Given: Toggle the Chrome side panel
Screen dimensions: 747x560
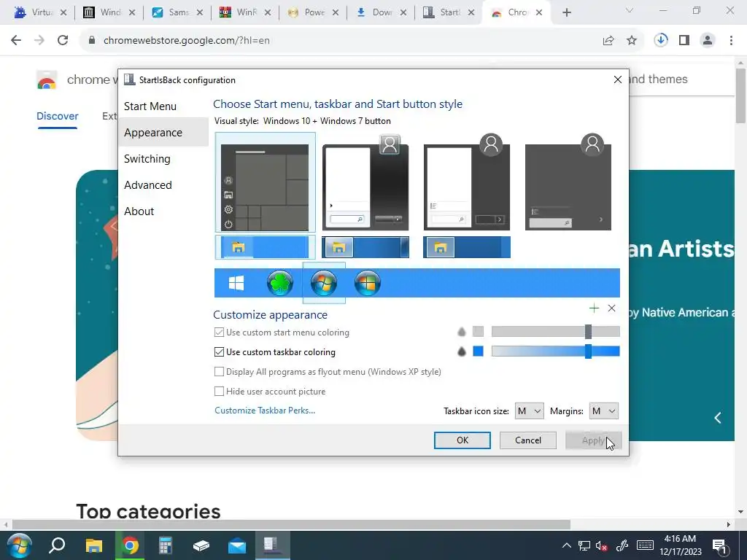Looking at the screenshot, I should point(684,40).
